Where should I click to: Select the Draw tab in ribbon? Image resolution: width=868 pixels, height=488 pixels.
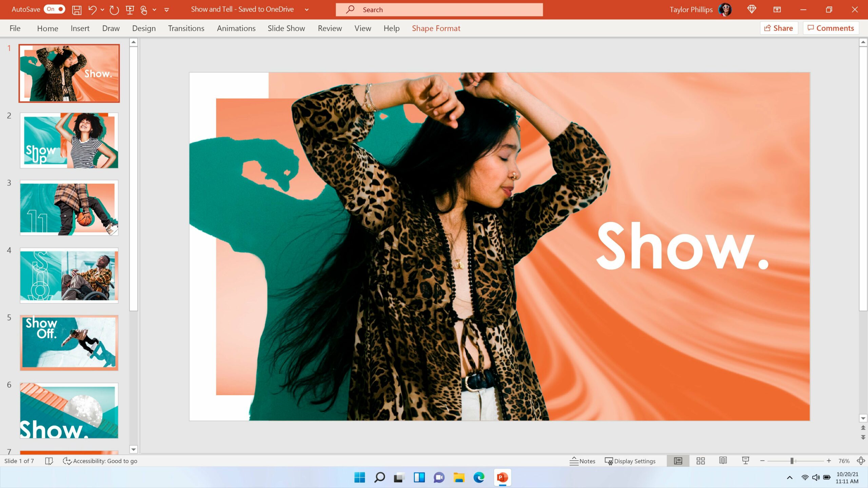pyautogui.click(x=111, y=28)
